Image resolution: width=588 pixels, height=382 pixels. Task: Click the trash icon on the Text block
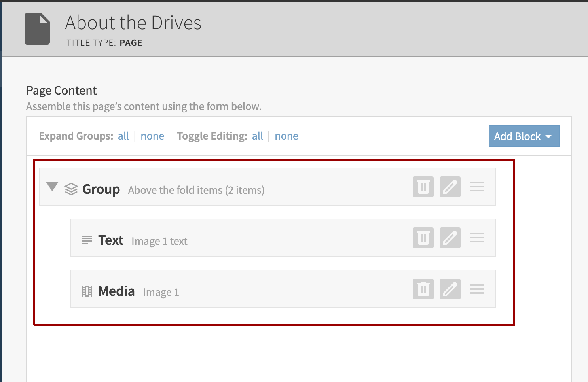[x=423, y=238]
